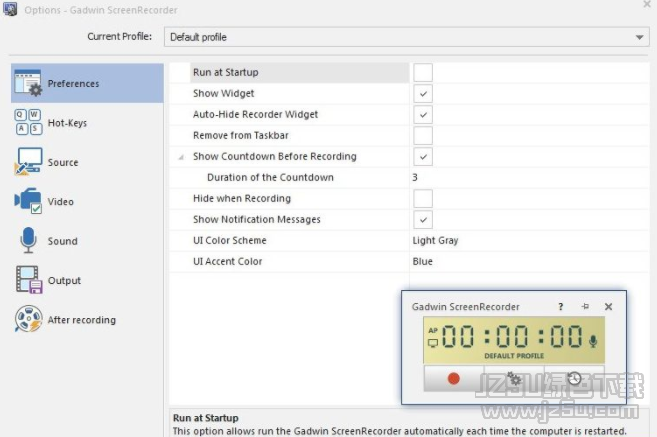
Task: Select the Video camera icon
Action: click(28, 201)
